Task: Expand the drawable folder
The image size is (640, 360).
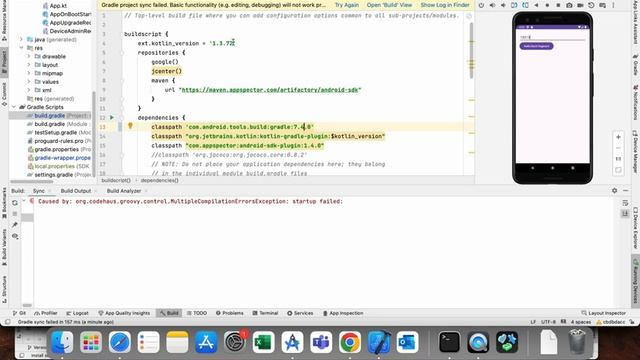Action: click(29, 56)
